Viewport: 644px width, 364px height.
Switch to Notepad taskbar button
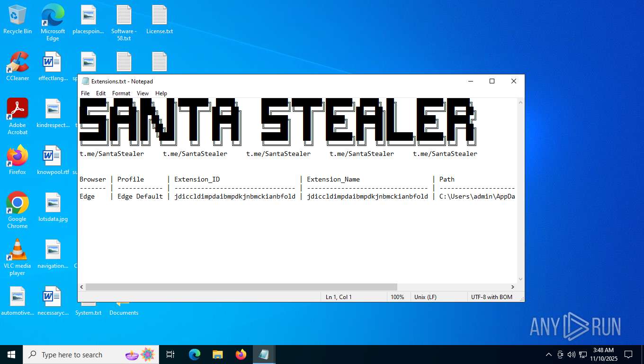click(264, 355)
